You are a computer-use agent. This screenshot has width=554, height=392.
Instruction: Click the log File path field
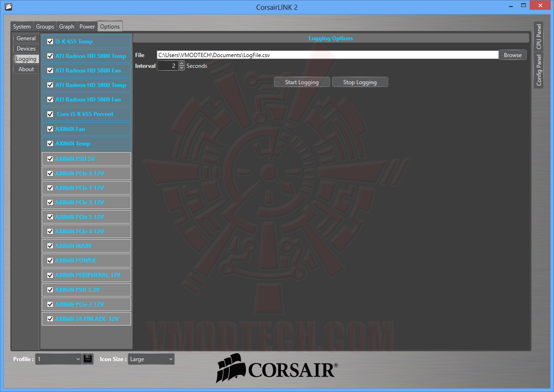click(327, 55)
